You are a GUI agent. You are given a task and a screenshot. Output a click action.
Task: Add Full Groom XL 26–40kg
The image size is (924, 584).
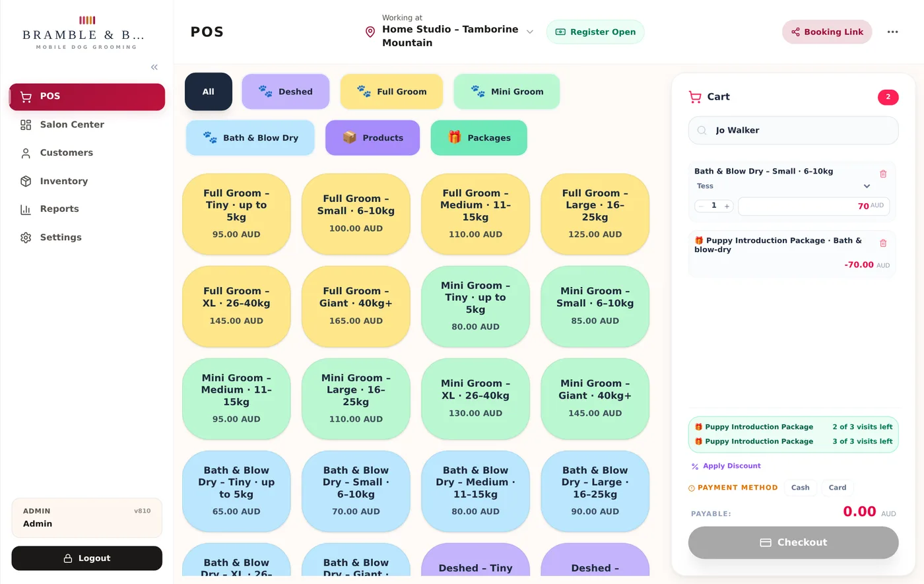pos(236,306)
